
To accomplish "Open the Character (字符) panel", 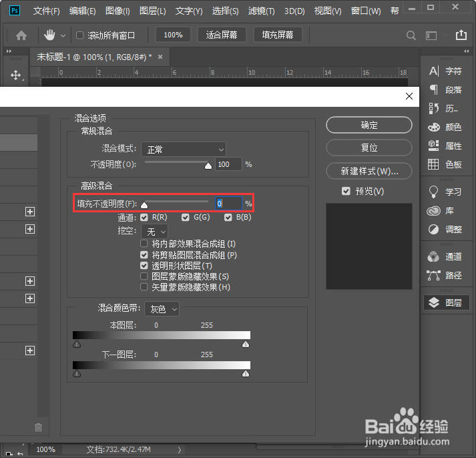I will coord(446,71).
